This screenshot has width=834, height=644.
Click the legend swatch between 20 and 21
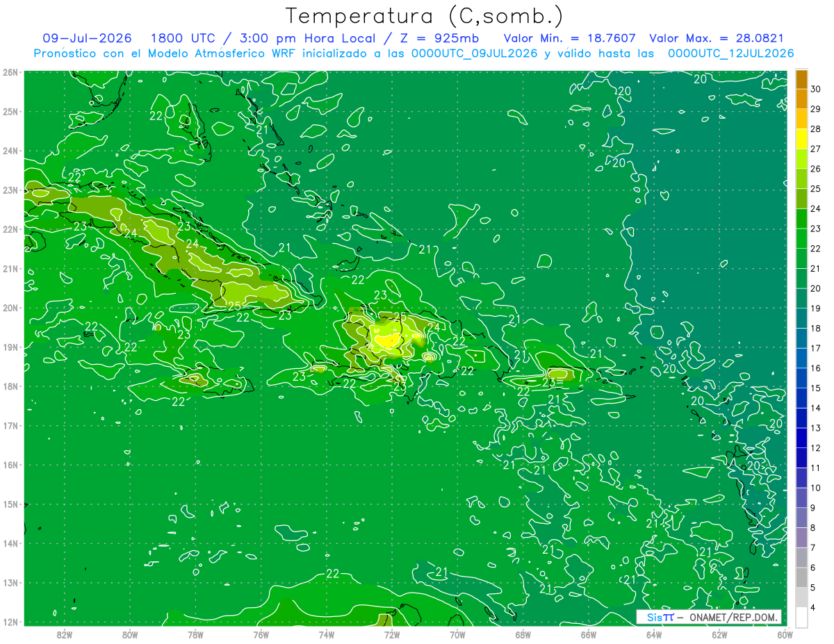(x=801, y=279)
